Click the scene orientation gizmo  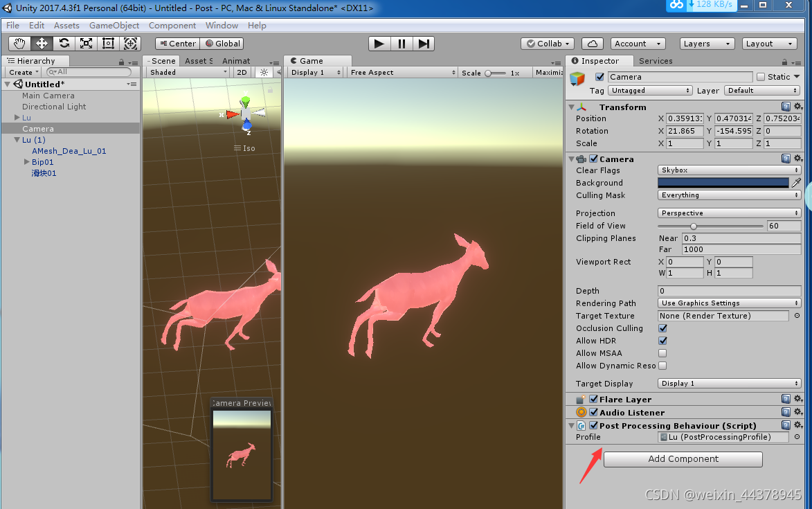[246, 114]
